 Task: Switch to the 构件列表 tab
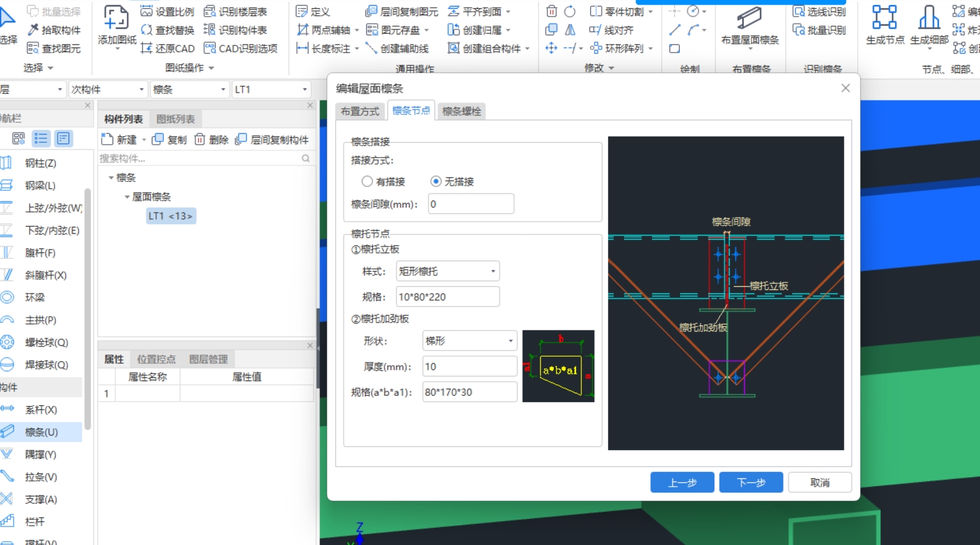(x=124, y=119)
